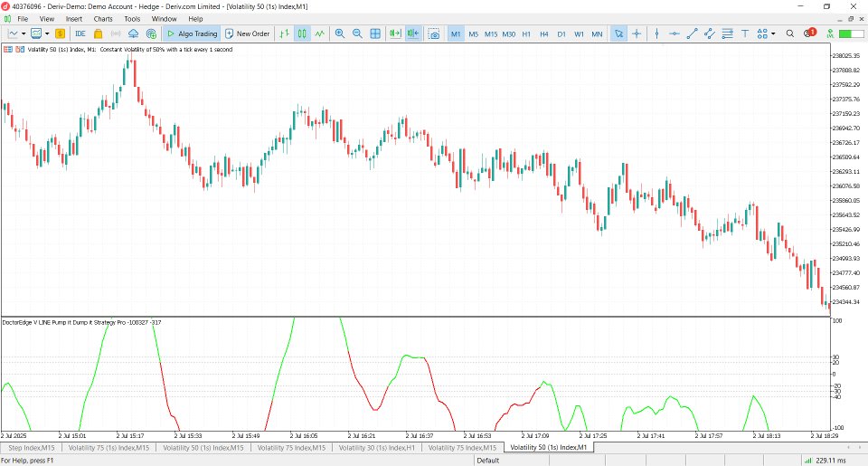The height and width of the screenshot is (466, 868).
Task: Select the H1 timeframe
Action: 526,33
